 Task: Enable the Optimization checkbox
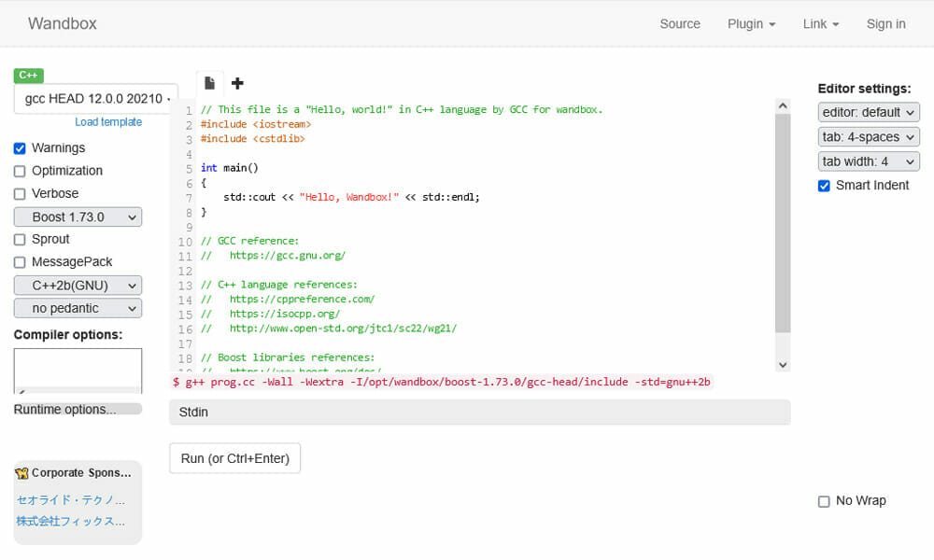[20, 171]
